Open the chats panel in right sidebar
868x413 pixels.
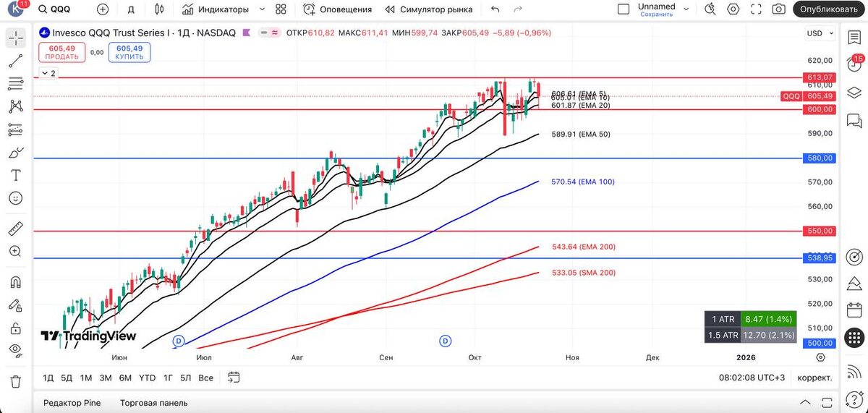(x=855, y=121)
